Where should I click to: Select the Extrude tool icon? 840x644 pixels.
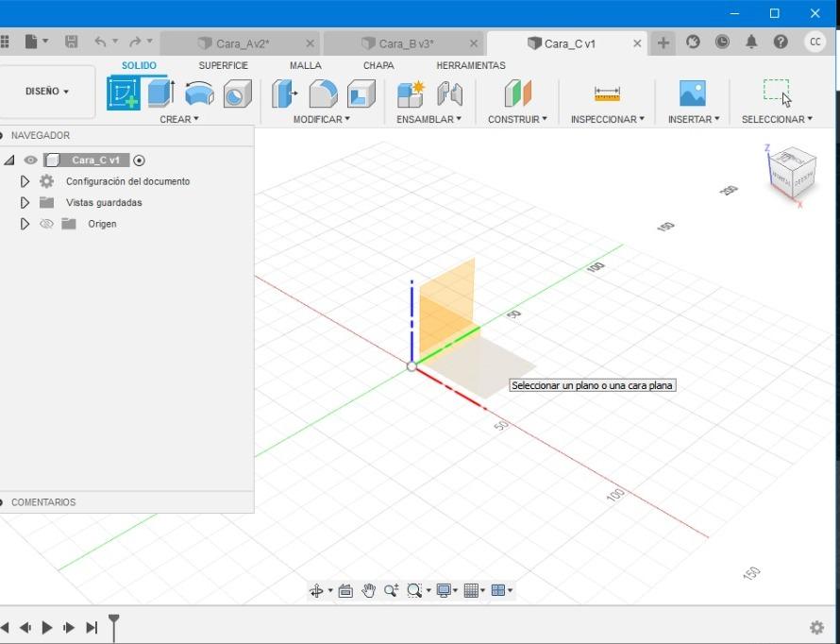tap(160, 93)
